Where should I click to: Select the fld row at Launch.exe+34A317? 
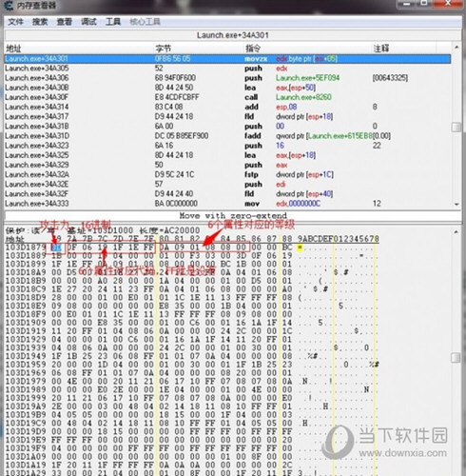(227, 116)
